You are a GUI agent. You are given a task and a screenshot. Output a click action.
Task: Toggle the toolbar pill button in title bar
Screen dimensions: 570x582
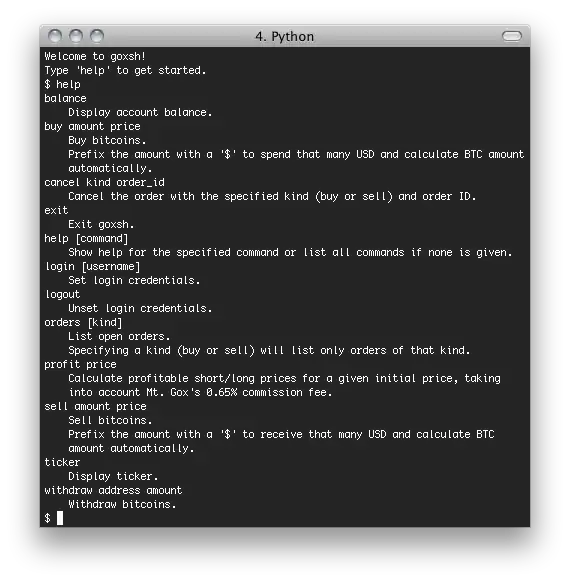pos(512,36)
